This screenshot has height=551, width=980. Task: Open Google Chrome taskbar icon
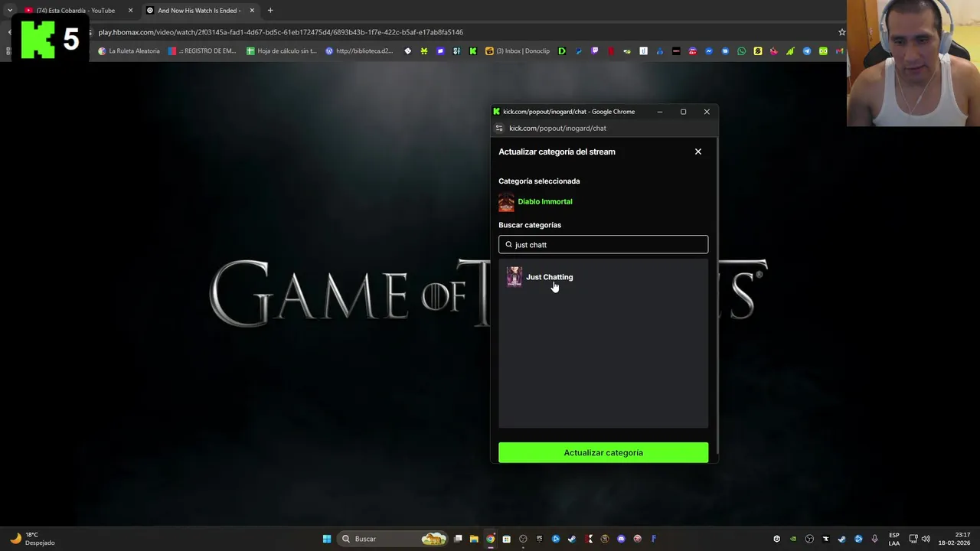point(490,539)
